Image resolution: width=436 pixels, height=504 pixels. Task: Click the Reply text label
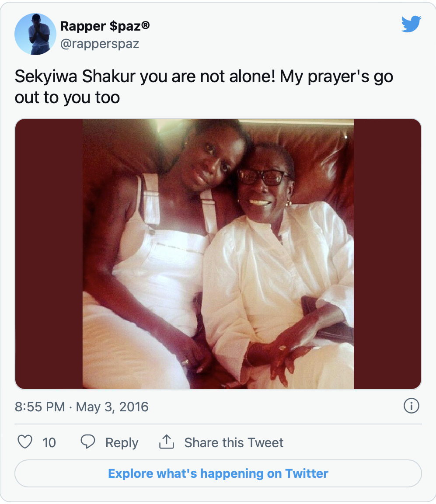tap(122, 442)
